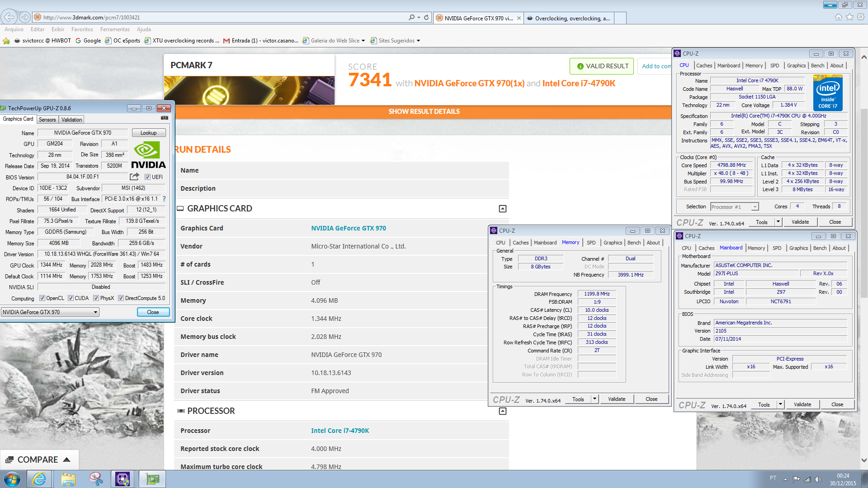This screenshot has height=488, width=868.
Task: Open the Favoritos menu
Action: click(x=82, y=29)
